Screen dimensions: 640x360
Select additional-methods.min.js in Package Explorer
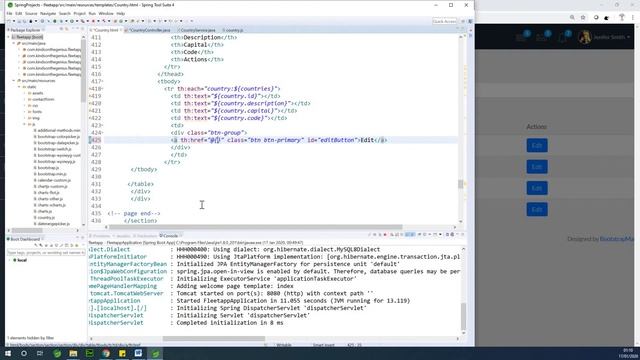(x=58, y=131)
